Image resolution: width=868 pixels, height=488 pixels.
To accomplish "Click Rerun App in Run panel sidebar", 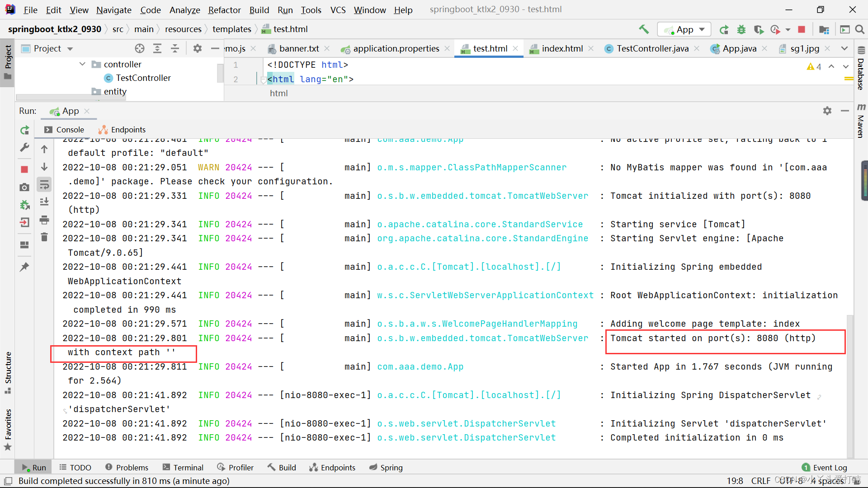I will 25,131.
